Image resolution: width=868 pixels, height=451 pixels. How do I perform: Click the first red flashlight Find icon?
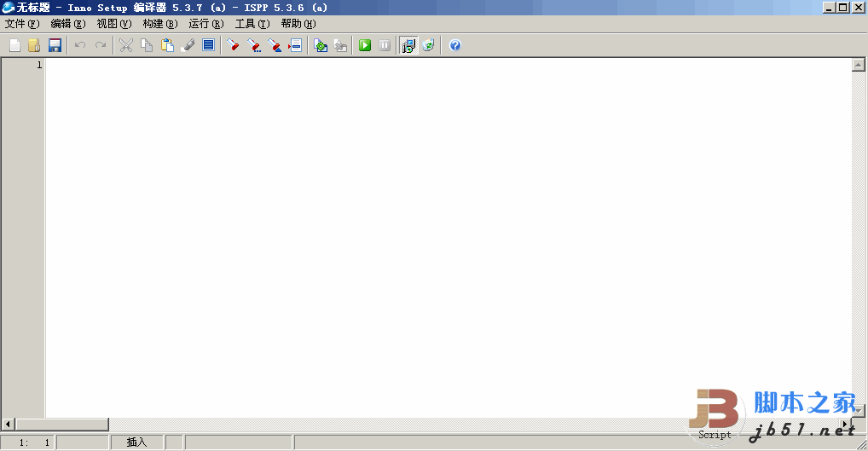[233, 45]
